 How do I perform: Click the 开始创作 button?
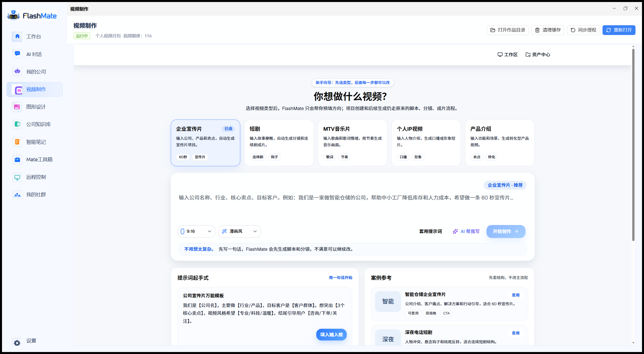[x=506, y=231]
